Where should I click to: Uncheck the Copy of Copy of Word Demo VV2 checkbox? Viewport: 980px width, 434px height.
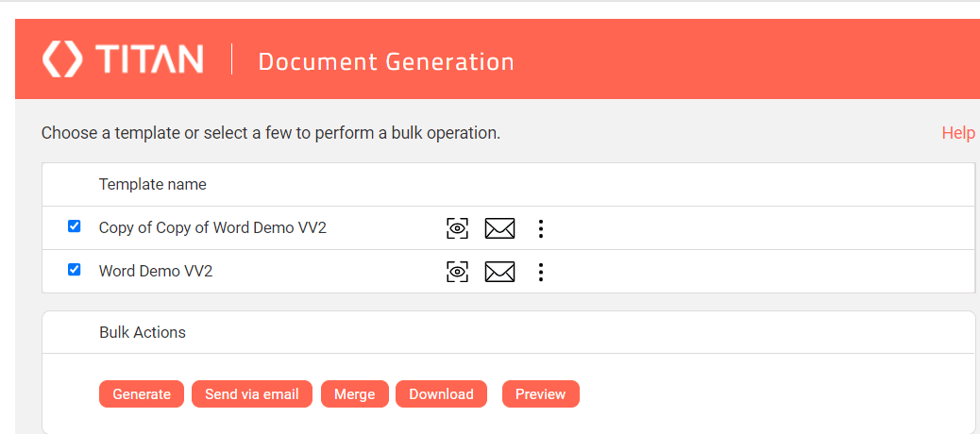pos(75,226)
